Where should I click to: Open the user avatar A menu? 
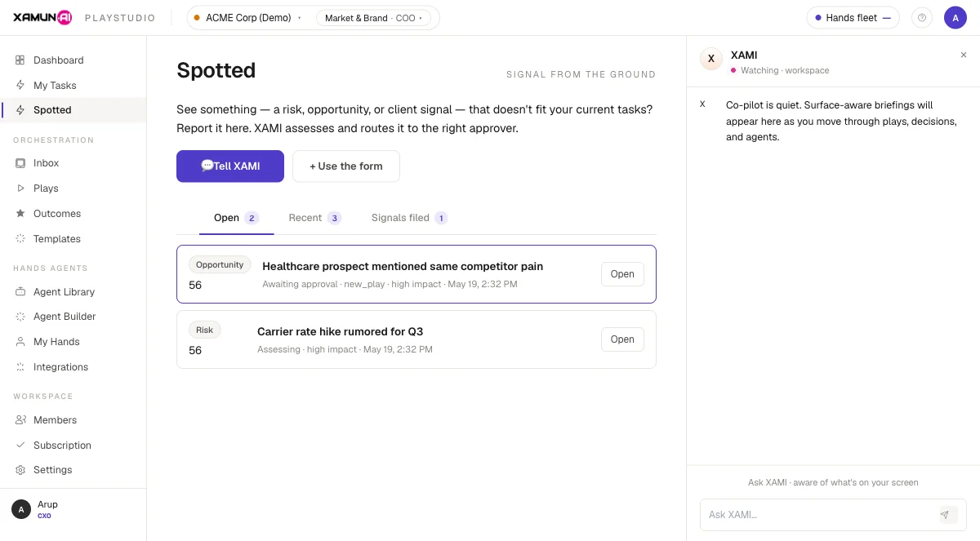pyautogui.click(x=955, y=18)
